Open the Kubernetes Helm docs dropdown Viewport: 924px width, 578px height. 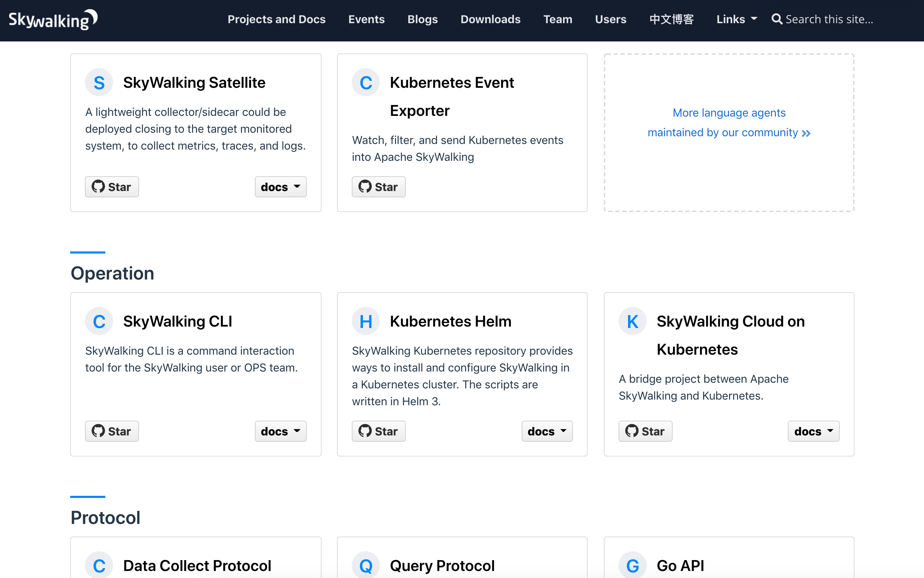pos(547,431)
